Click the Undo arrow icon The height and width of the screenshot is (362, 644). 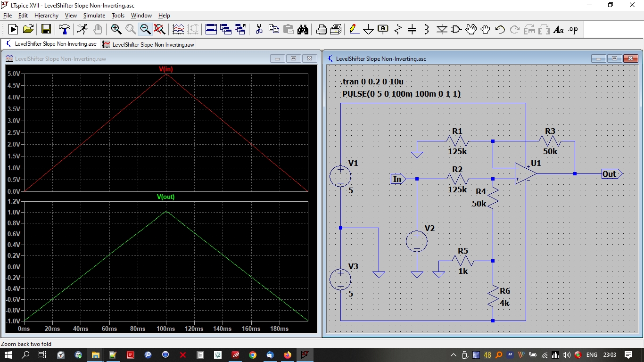(500, 29)
